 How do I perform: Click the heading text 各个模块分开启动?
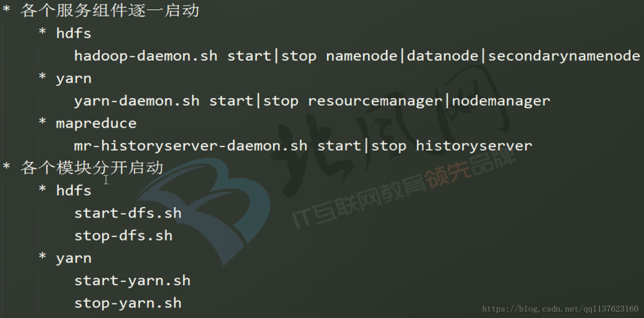[x=92, y=168]
